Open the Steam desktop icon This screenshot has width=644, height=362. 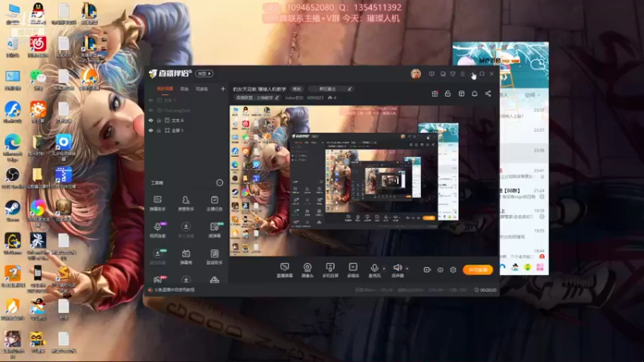coord(12,211)
